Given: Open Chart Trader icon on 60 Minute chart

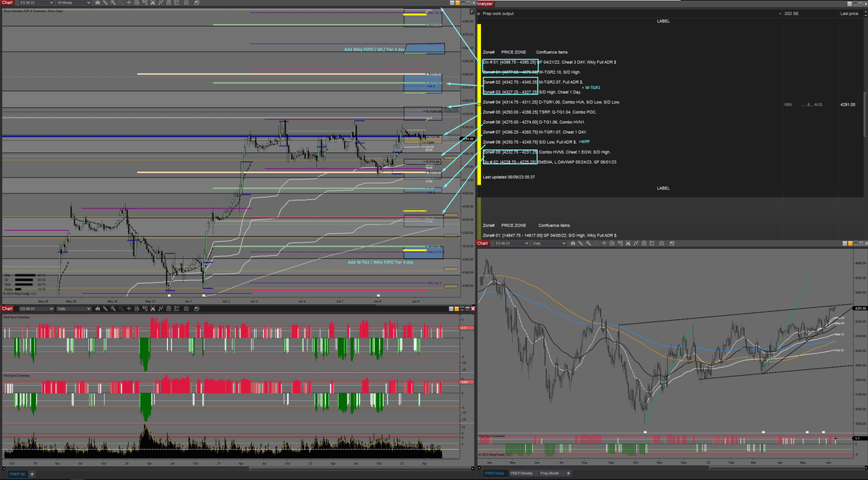Looking at the screenshot, I should pos(145,3).
